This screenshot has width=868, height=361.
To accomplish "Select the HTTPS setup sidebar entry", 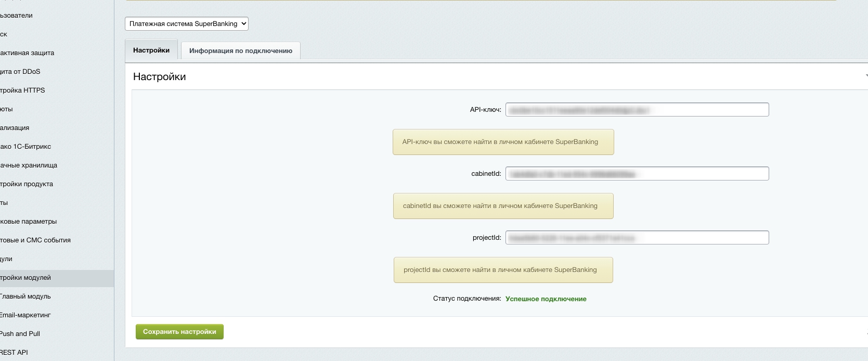I will pos(23,91).
